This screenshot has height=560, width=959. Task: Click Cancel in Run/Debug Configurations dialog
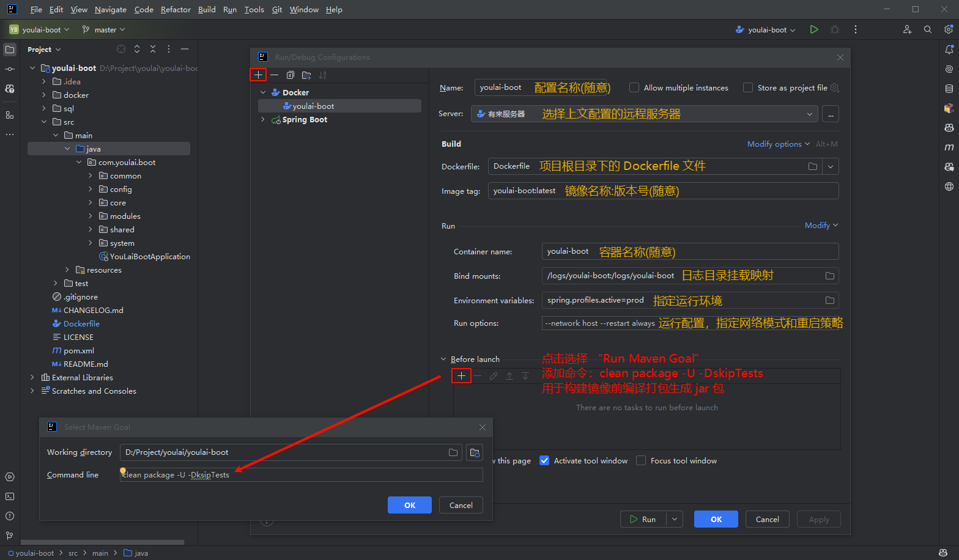click(767, 519)
